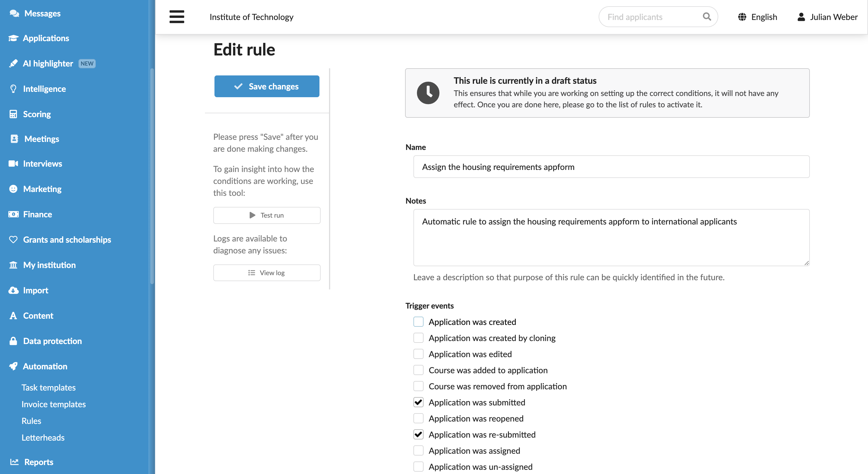
Task: Click the Messages chat bubbles icon
Action: tap(14, 13)
